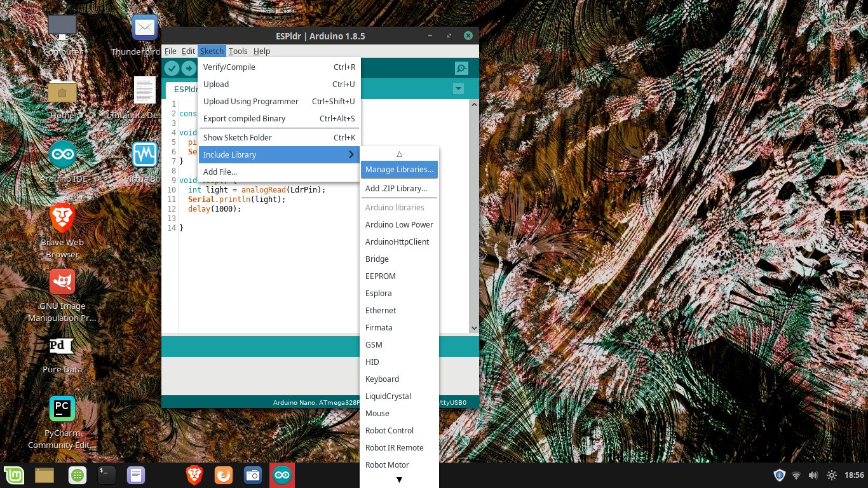Viewport: 868px width, 488px height.
Task: Click the green grid launcher in taskbar
Action: click(77, 475)
